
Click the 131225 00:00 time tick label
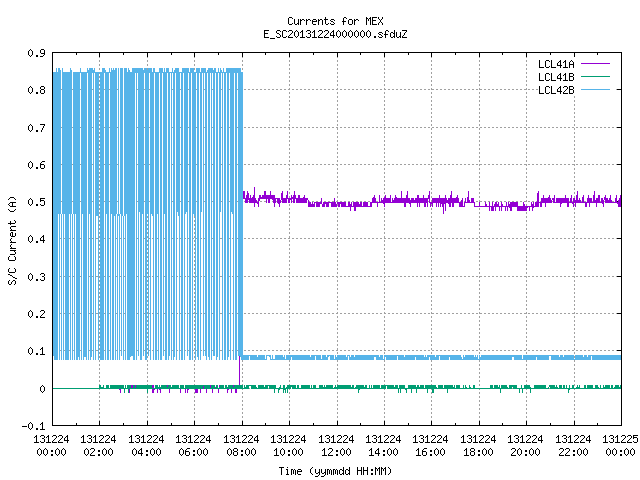click(x=620, y=446)
